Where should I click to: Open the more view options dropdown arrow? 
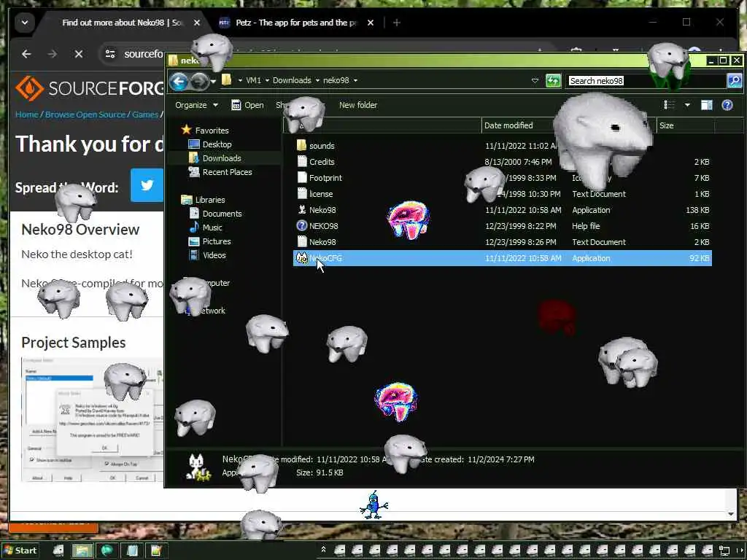(x=687, y=105)
